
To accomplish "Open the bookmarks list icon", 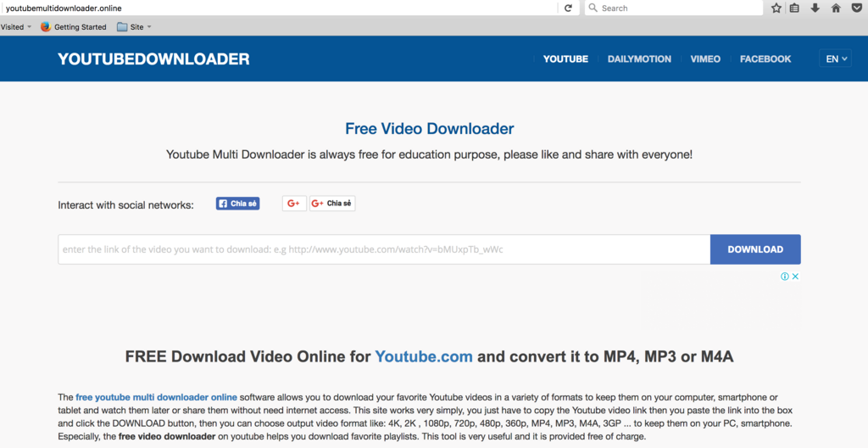I will click(794, 8).
